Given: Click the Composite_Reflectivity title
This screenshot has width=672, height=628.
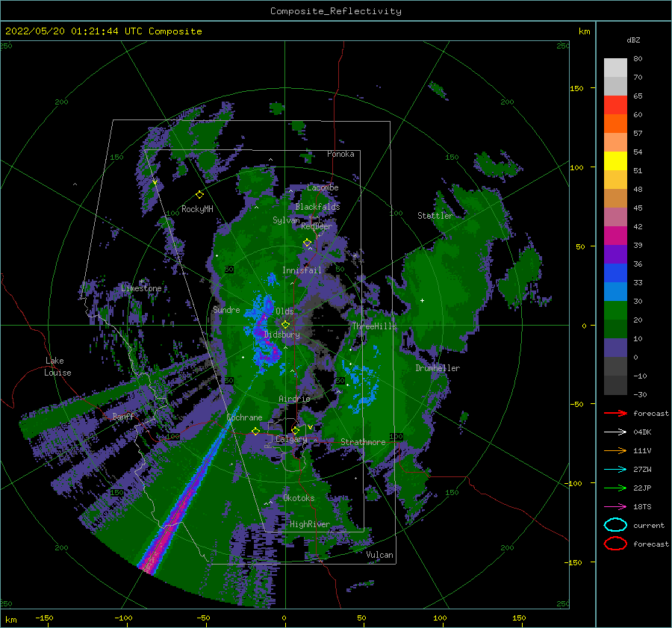Looking at the screenshot, I should (336, 11).
